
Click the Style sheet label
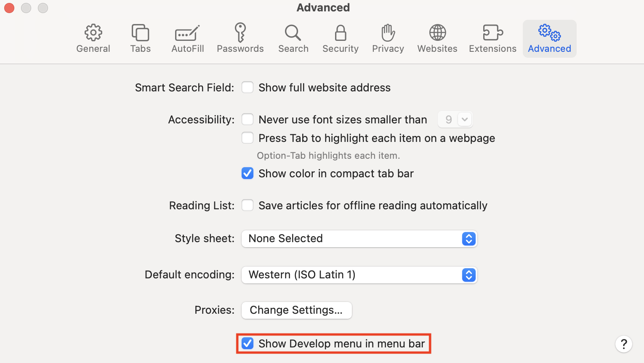(x=205, y=238)
